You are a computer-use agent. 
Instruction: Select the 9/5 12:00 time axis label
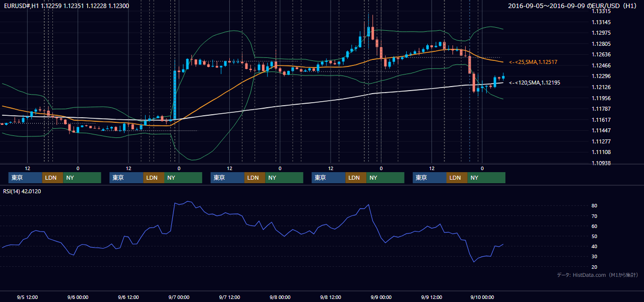pyautogui.click(x=27, y=297)
